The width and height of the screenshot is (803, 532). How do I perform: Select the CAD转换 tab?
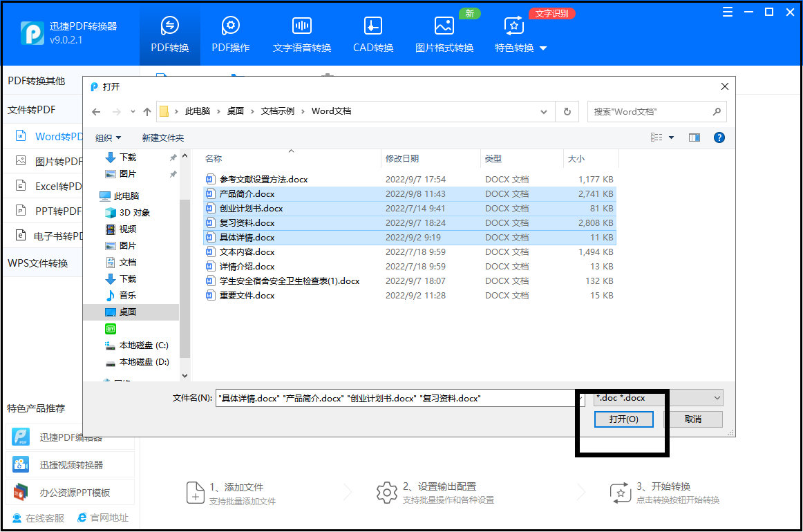click(373, 35)
